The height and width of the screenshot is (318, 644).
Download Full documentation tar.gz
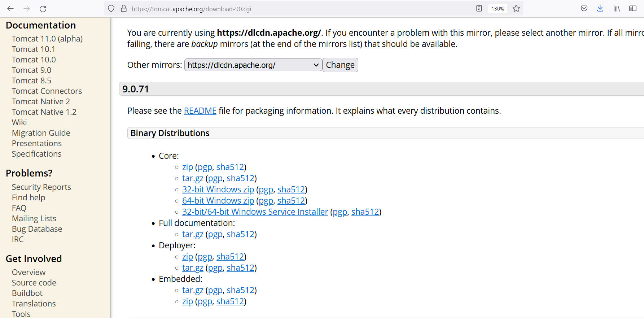point(193,234)
